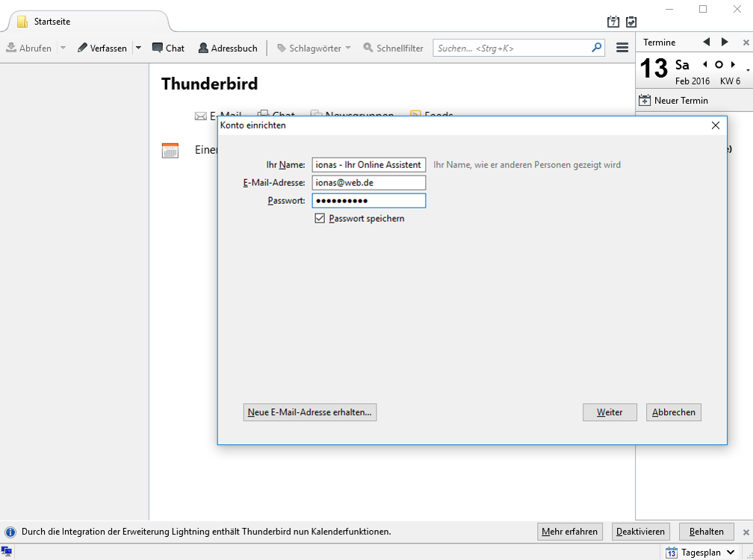
Task: Click the Abrufen download messages button
Action: 28,48
